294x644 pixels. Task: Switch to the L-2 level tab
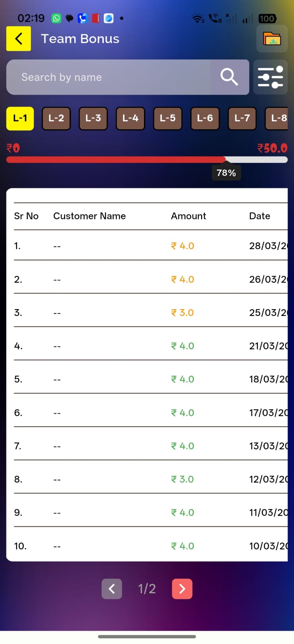pyautogui.click(x=56, y=118)
